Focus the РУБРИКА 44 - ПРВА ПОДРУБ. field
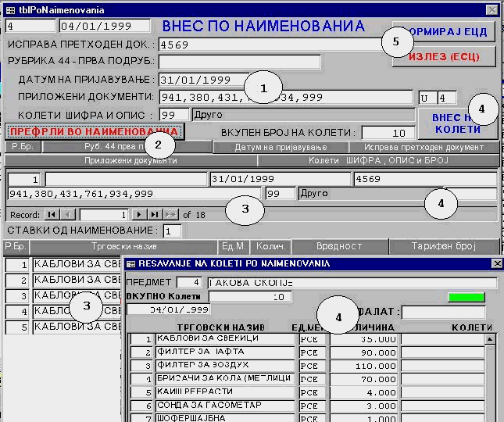 (x=239, y=62)
